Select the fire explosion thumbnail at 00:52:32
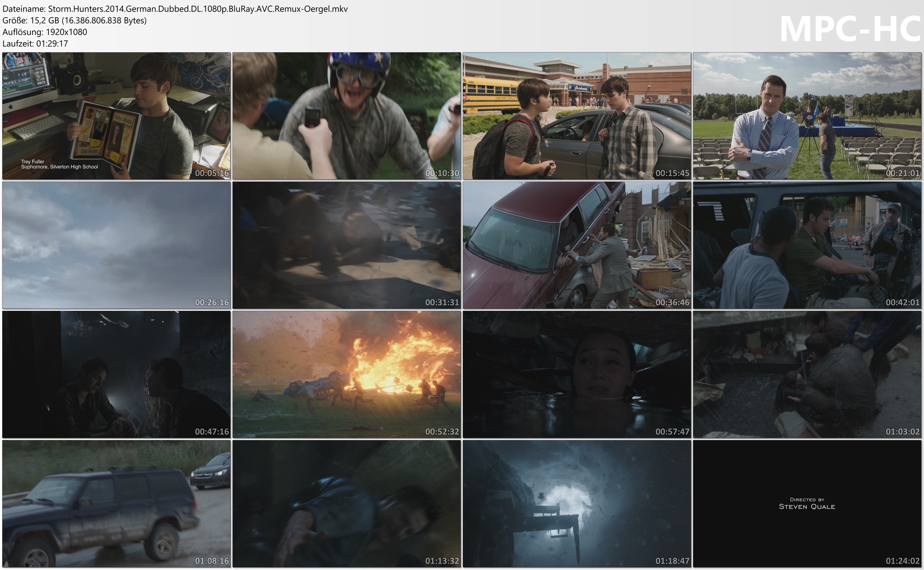The height and width of the screenshot is (570, 924). (x=346, y=374)
